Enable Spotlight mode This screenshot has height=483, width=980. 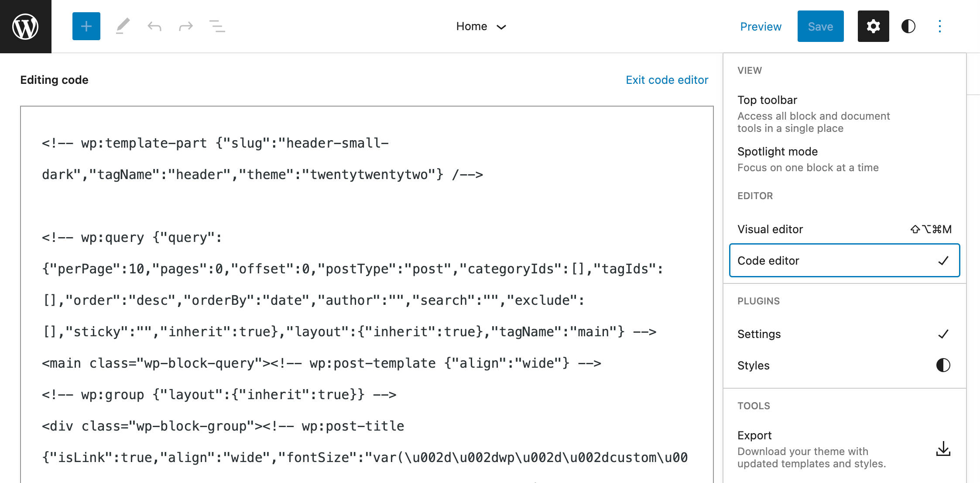tap(778, 152)
